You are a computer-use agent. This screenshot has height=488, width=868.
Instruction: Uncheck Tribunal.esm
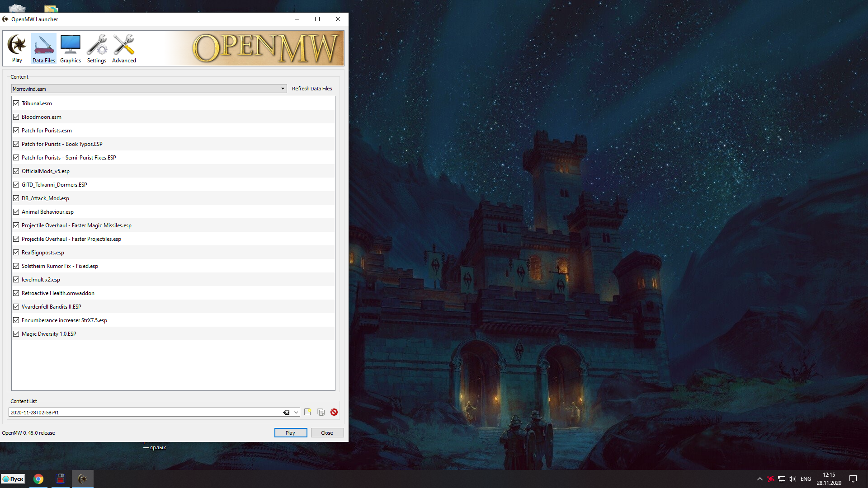click(x=16, y=103)
